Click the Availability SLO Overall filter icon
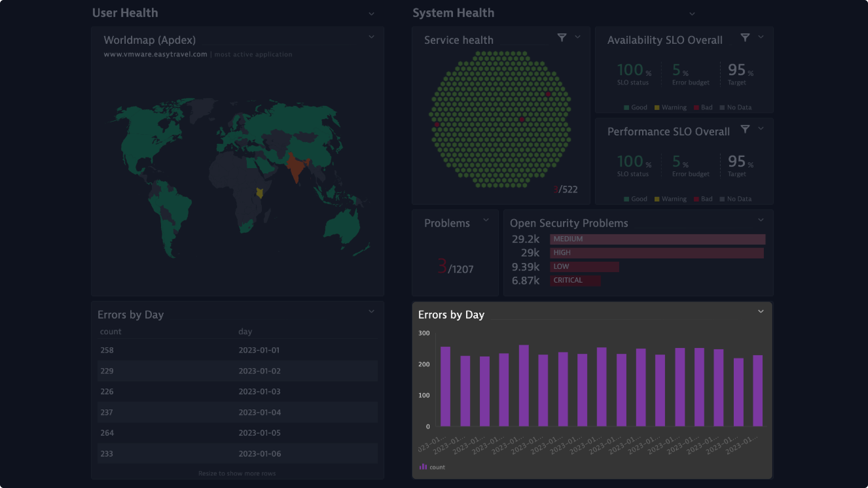 [745, 38]
